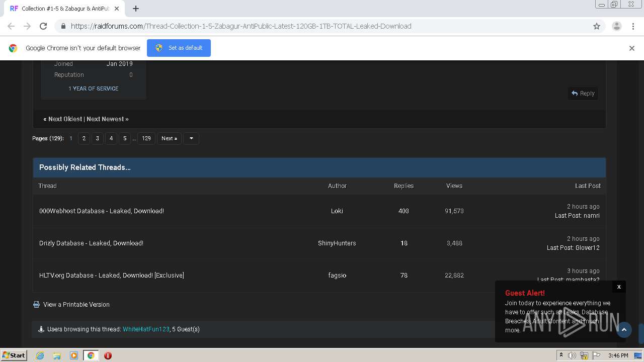Open page 5 of thread

(x=125, y=138)
